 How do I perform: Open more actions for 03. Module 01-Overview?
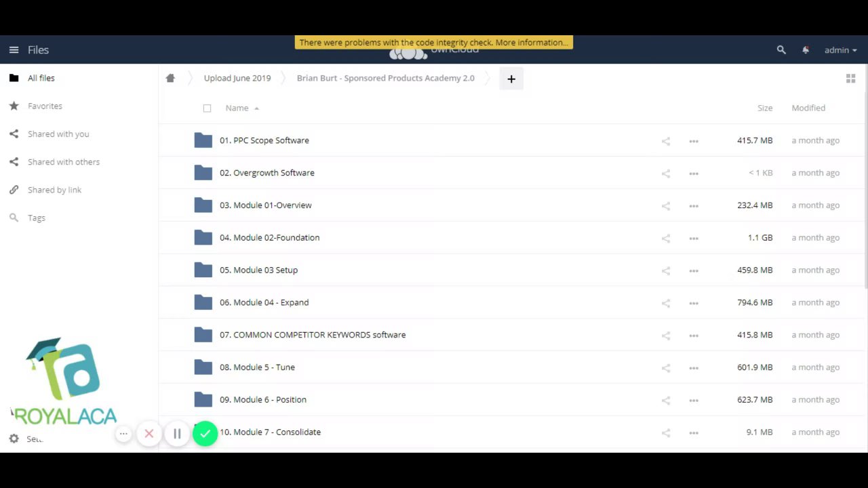(x=694, y=206)
